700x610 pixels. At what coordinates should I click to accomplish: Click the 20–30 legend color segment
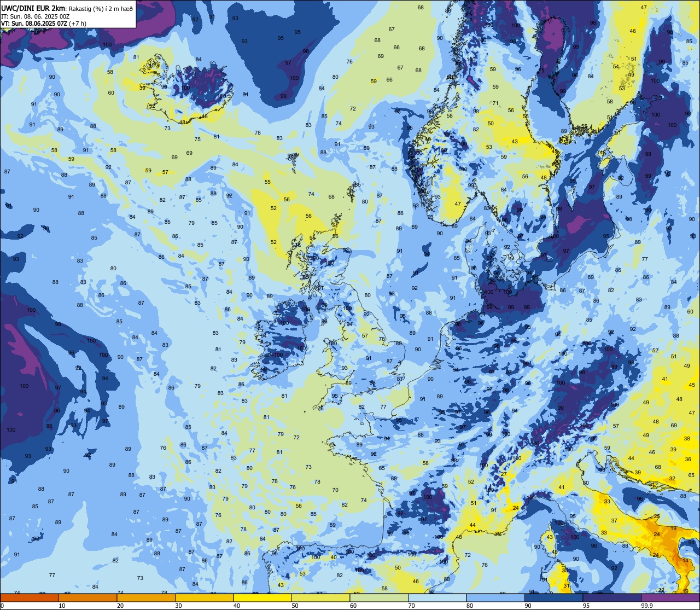(x=146, y=598)
